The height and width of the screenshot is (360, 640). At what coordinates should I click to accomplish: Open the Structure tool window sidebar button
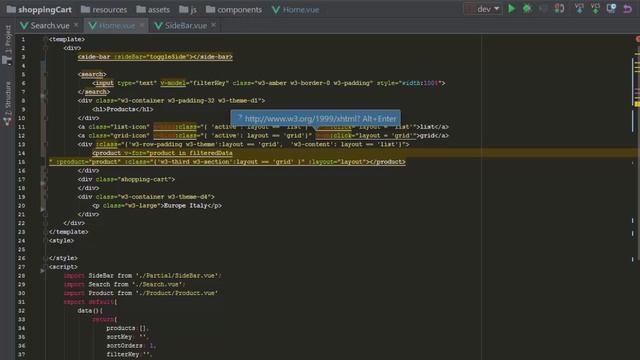7,103
